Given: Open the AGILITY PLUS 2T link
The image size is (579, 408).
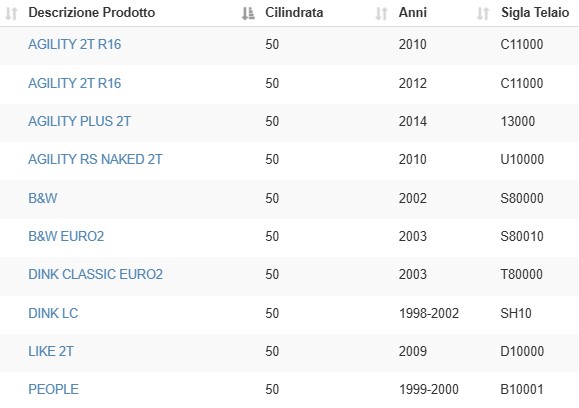Looking at the screenshot, I should tap(79, 121).
